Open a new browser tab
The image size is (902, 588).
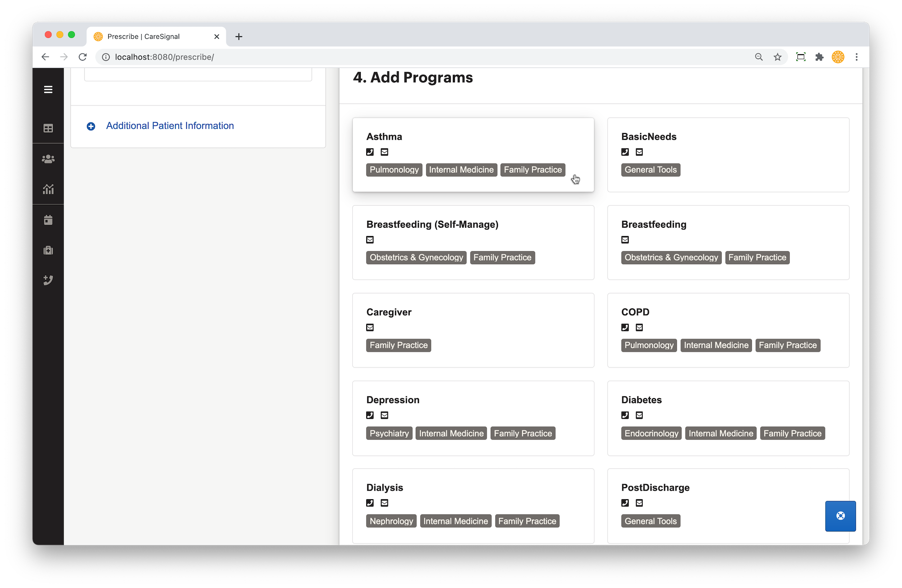[x=239, y=37]
